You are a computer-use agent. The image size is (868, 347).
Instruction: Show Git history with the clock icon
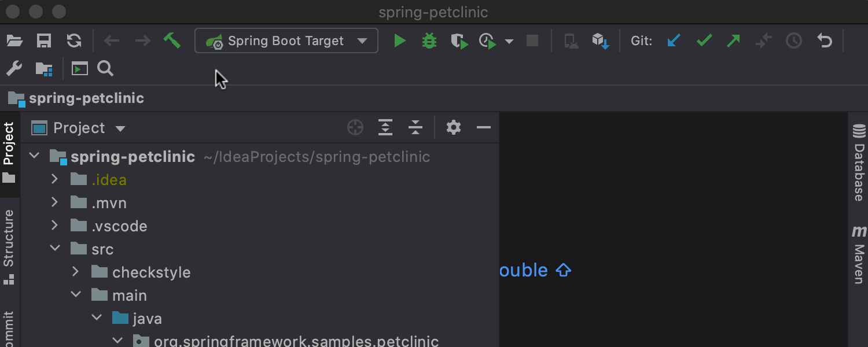(x=794, y=41)
